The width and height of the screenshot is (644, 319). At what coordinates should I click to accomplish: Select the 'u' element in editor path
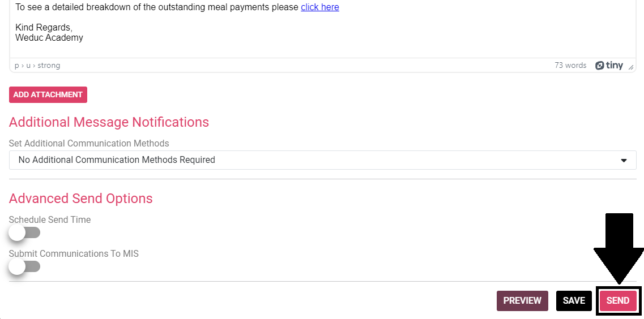[x=28, y=66]
